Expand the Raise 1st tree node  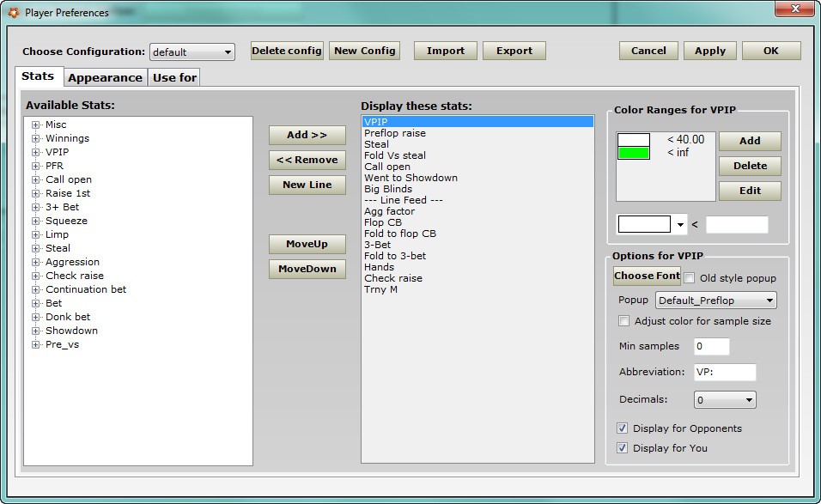(35, 193)
